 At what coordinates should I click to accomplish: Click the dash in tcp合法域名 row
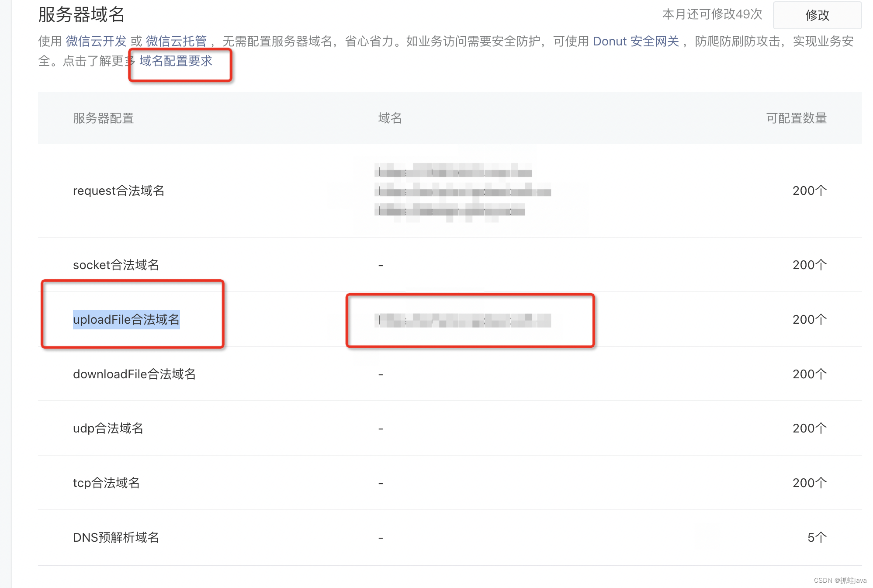tap(381, 484)
